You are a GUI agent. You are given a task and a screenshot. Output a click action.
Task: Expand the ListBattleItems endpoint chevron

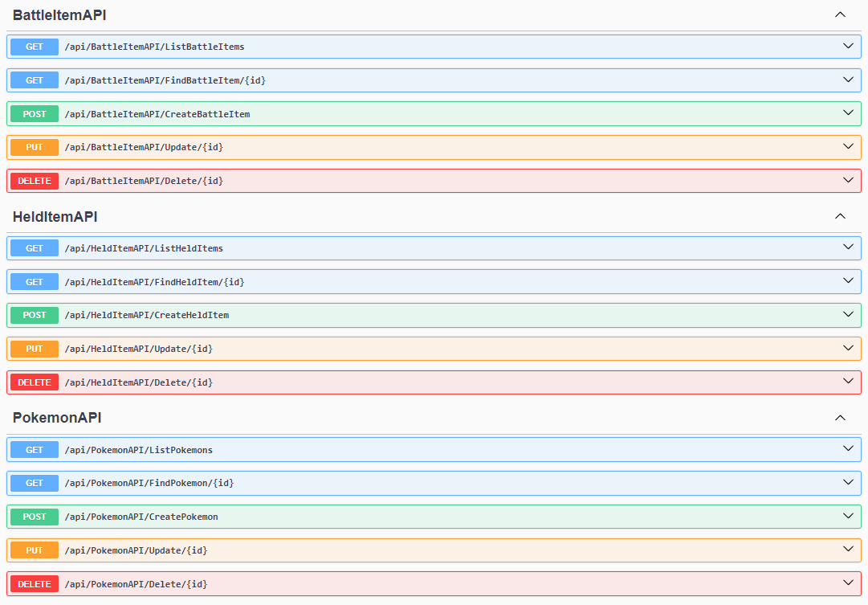coord(848,47)
